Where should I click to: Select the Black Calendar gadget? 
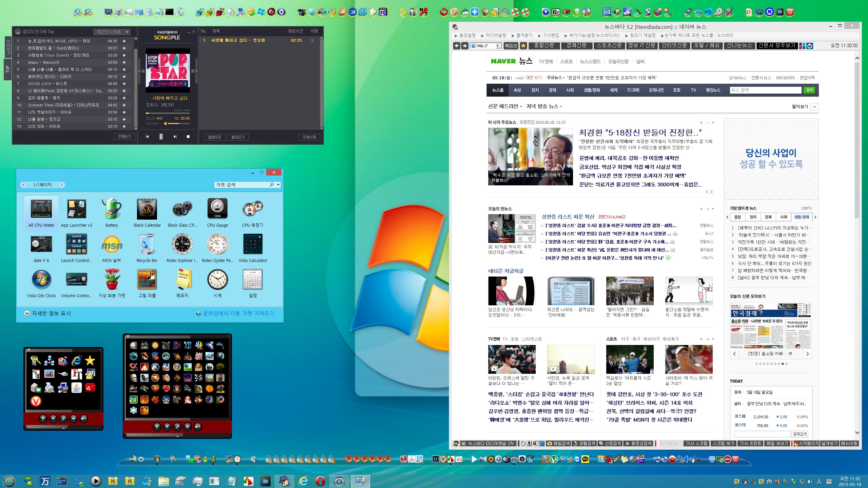[147, 212]
